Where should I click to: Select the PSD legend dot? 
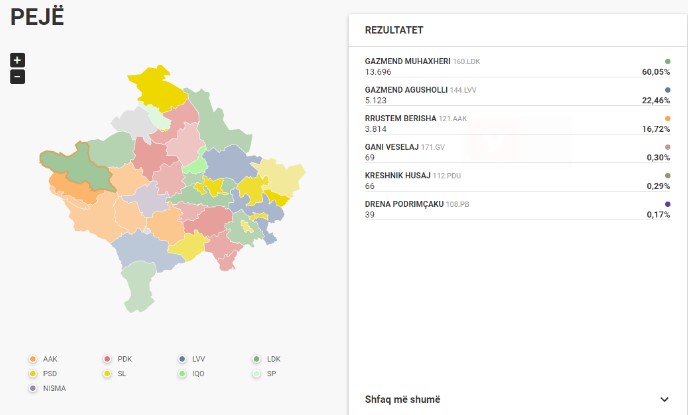click(x=32, y=374)
